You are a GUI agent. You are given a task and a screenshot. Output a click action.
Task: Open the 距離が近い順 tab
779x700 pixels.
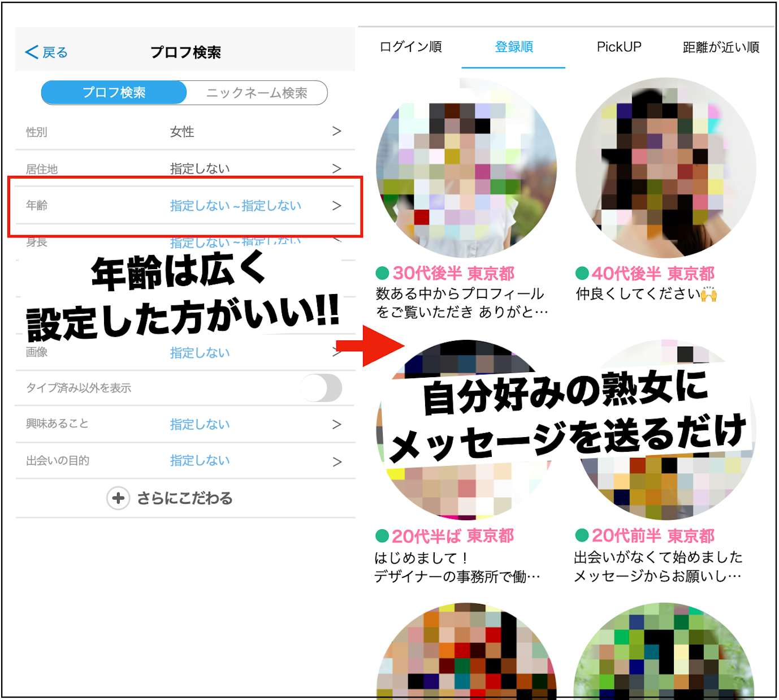tap(721, 47)
